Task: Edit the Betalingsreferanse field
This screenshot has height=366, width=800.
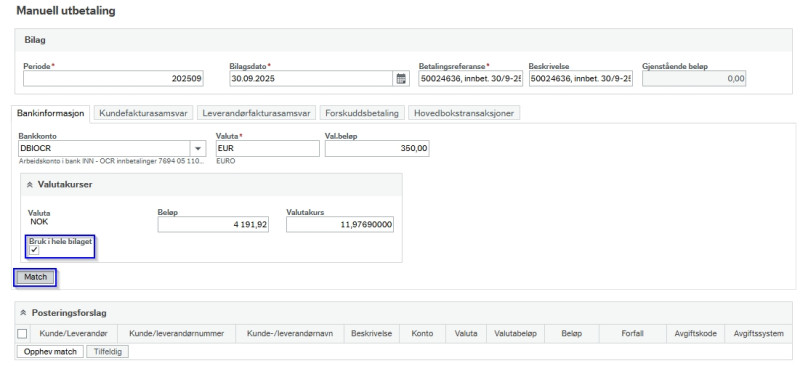Action: (470, 79)
